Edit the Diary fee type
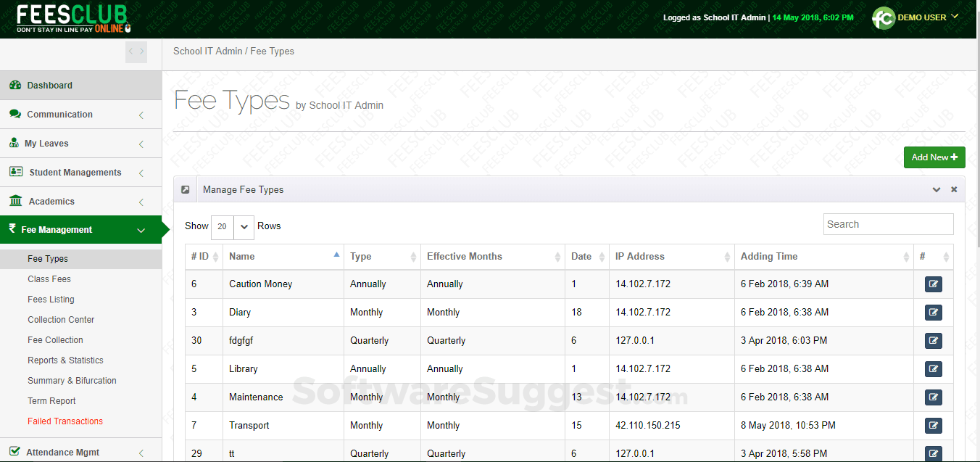The height and width of the screenshot is (462, 980). tap(934, 313)
